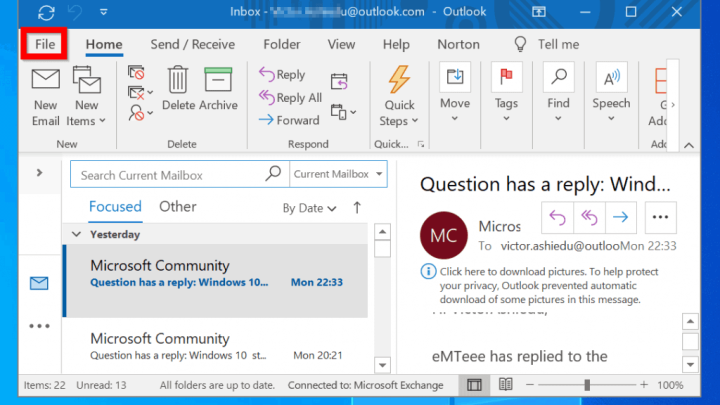Open the Move menu
Viewport: 720px width, 405px height.
pos(455,93)
